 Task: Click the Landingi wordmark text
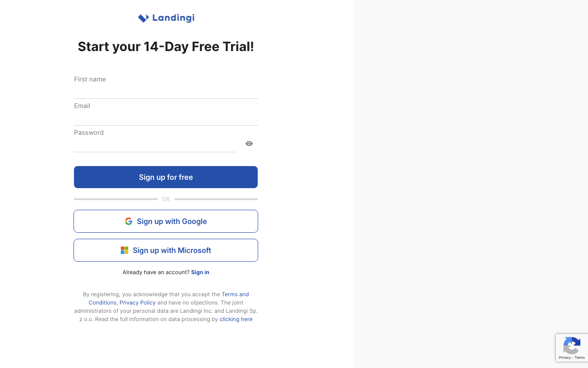point(173,18)
